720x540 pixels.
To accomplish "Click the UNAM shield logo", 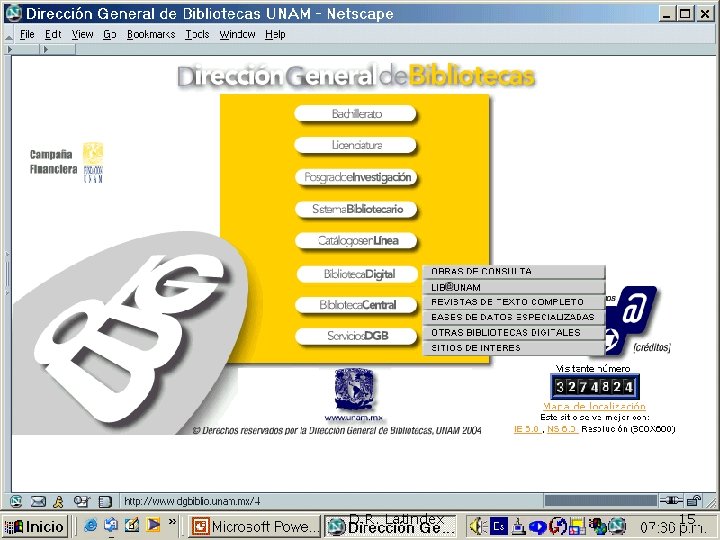I will (354, 389).
